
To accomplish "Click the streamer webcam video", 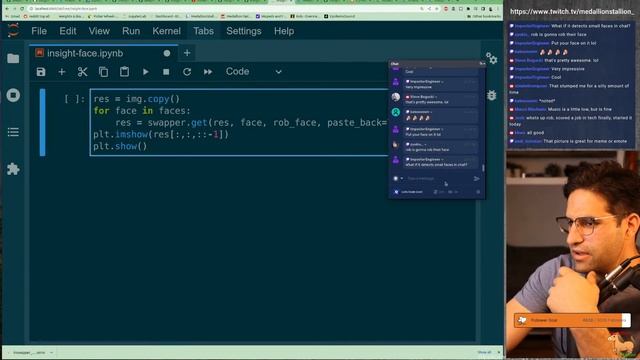I will (x=573, y=255).
